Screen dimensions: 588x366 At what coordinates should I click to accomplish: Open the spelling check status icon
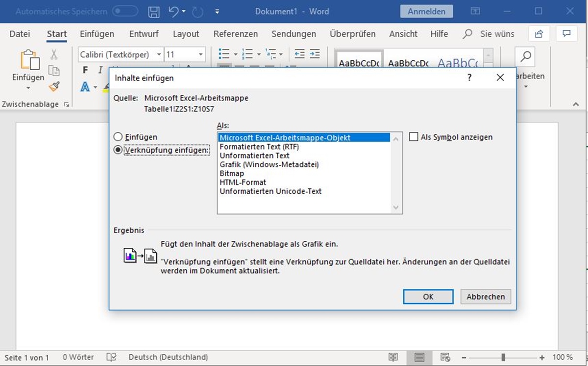coord(112,357)
